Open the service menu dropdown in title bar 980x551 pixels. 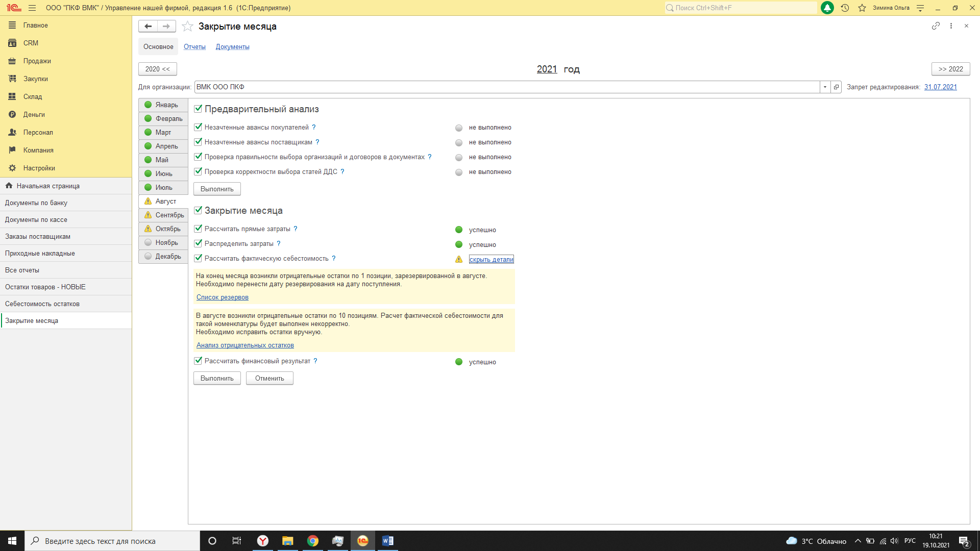pos(920,8)
